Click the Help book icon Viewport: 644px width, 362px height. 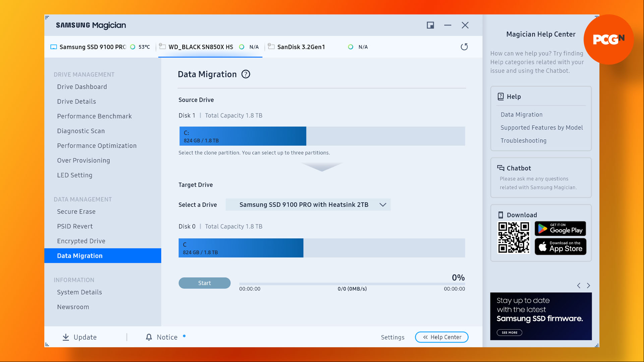[x=501, y=96]
